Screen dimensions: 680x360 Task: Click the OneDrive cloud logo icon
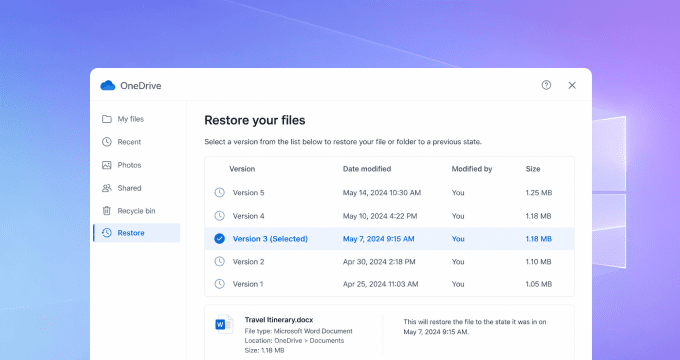108,85
